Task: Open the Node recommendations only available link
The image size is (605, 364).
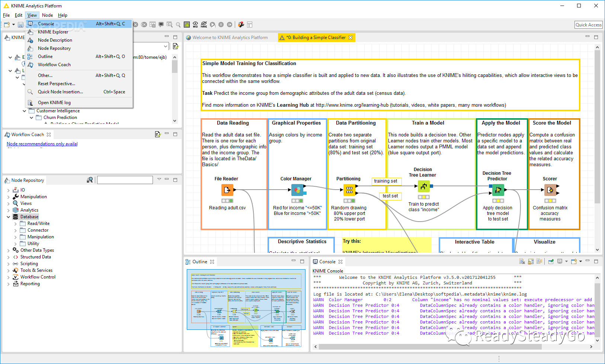Action: click(x=42, y=144)
